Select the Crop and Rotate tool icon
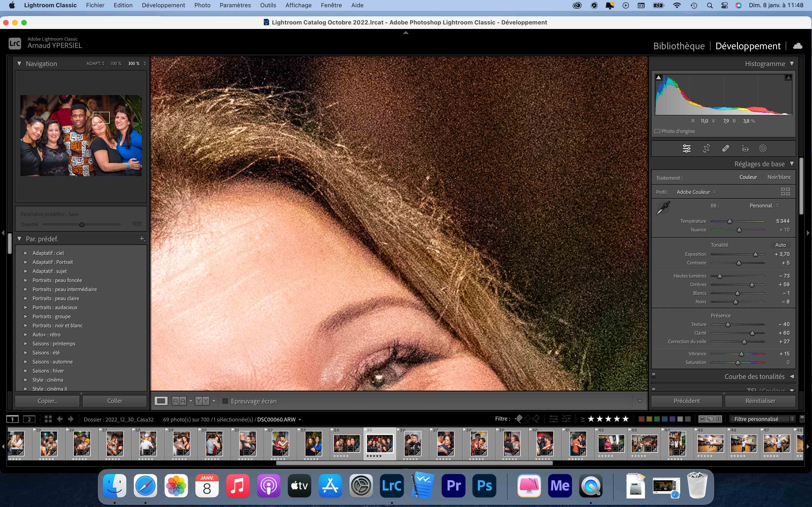This screenshot has height=507, width=812. point(706,148)
